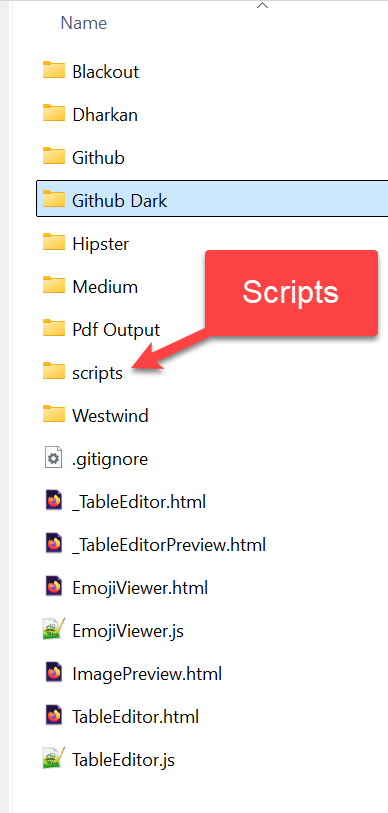This screenshot has height=813, width=388.
Task: Select the Pdf Output folder name
Action: (116, 330)
